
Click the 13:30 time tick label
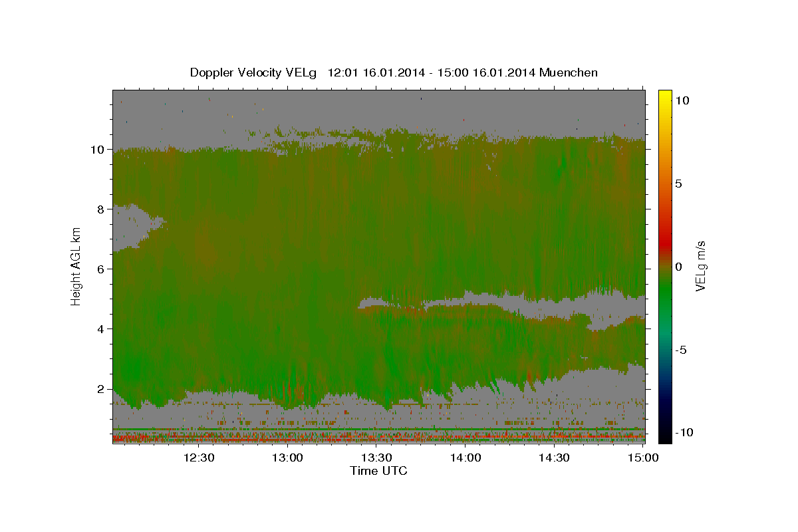pos(376,458)
